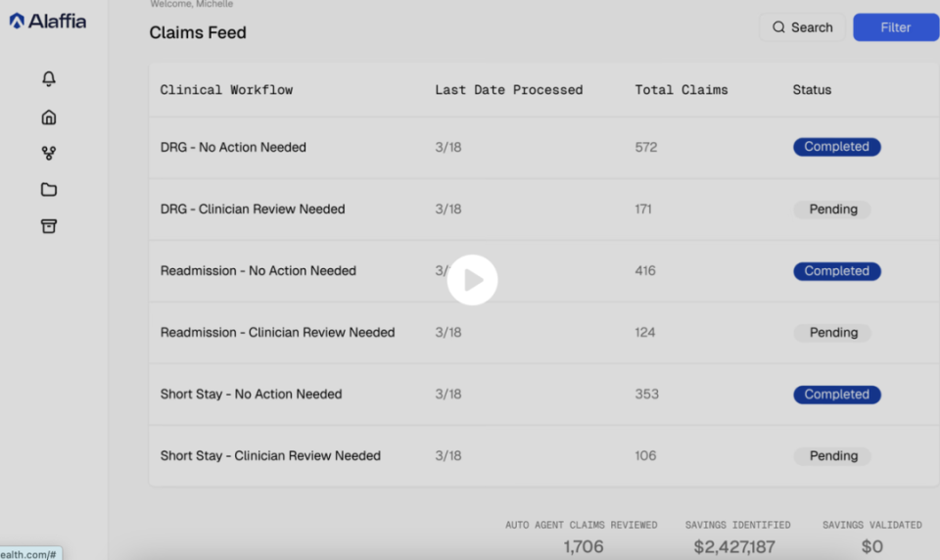Click the blue Filter button

(896, 27)
